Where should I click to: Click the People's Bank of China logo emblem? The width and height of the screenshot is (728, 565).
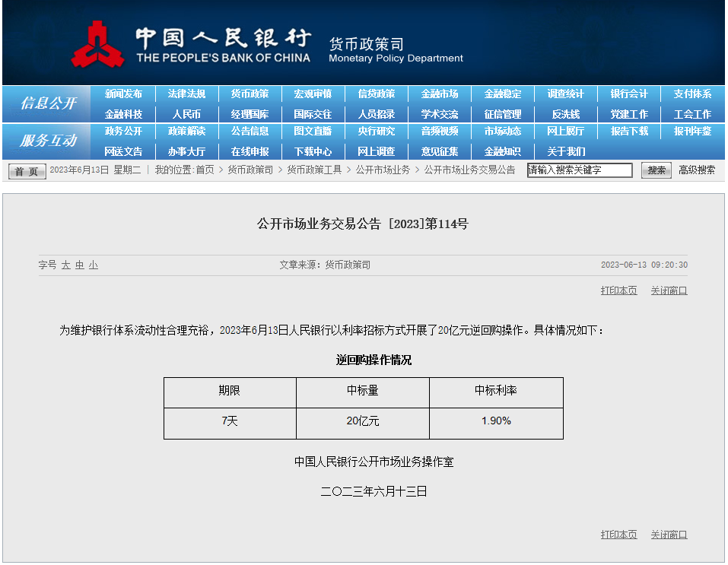pos(97,45)
